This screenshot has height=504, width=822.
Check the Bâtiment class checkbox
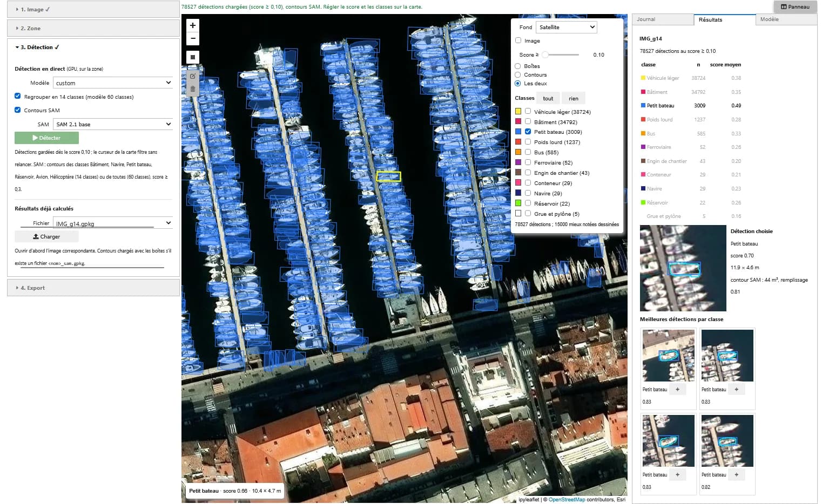tap(528, 121)
